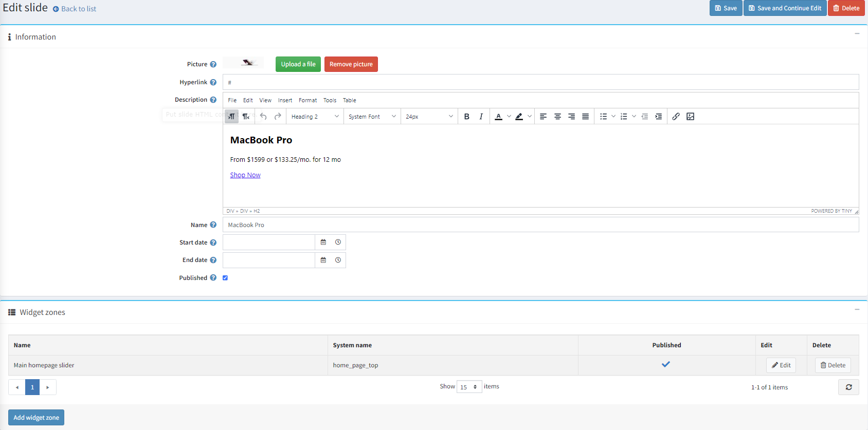Click Save and Continue Edit
The image size is (868, 430).
click(785, 8)
